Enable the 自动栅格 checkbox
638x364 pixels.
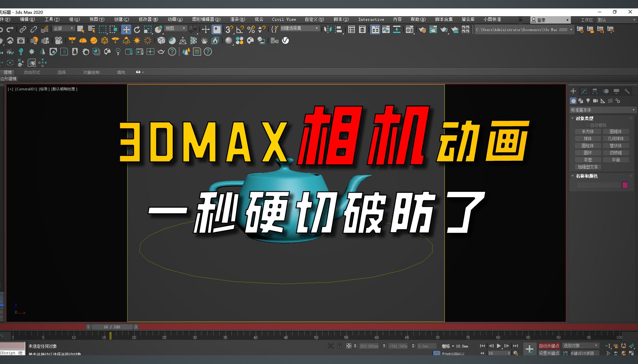coord(588,125)
